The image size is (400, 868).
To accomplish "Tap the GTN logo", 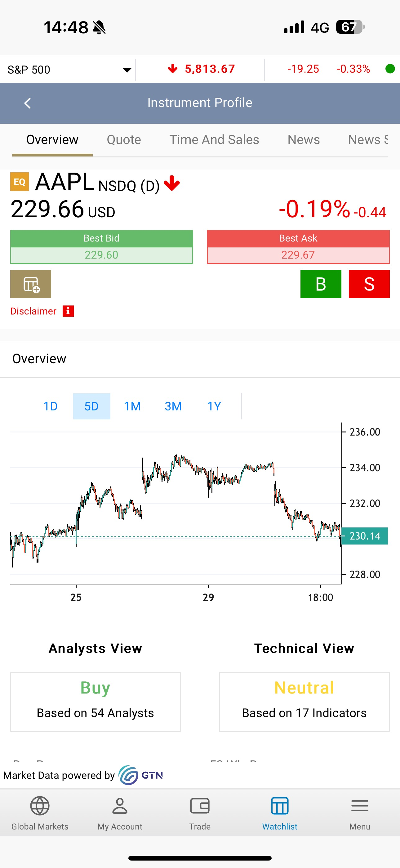I will point(141,775).
